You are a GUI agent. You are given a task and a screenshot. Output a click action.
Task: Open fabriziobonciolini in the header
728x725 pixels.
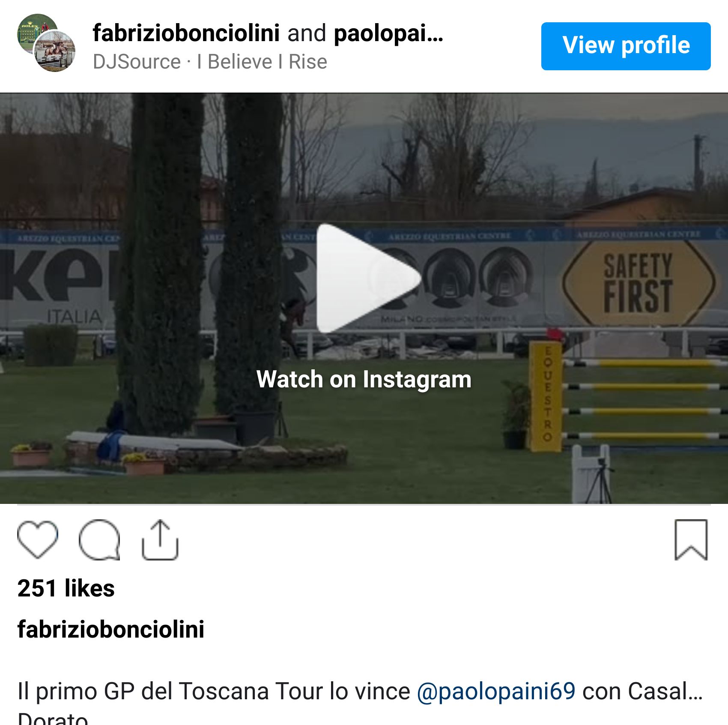(186, 33)
